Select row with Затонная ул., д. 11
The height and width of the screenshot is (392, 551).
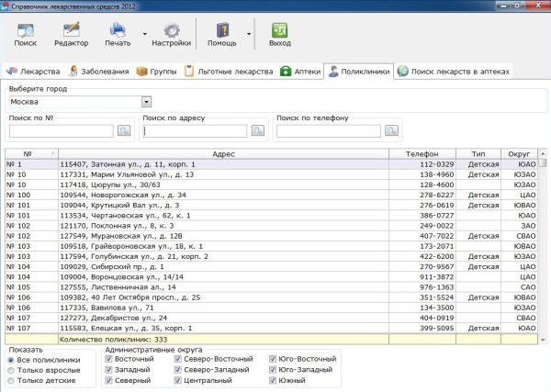point(271,164)
